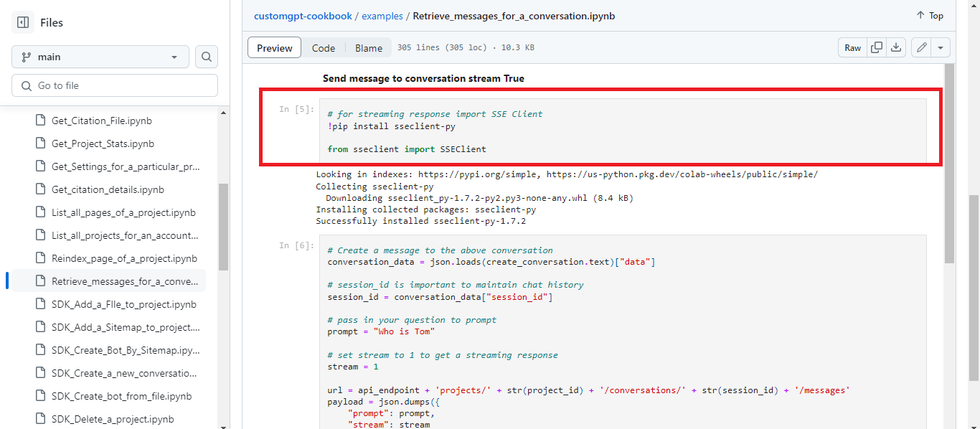This screenshot has height=429, width=980.
Task: Open the examples folder breadcrumb
Action: pos(382,15)
